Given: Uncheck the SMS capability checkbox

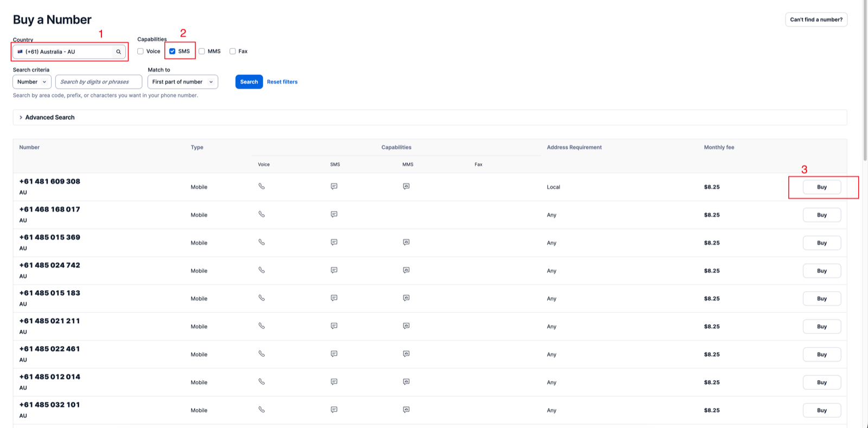Looking at the screenshot, I should pyautogui.click(x=173, y=52).
